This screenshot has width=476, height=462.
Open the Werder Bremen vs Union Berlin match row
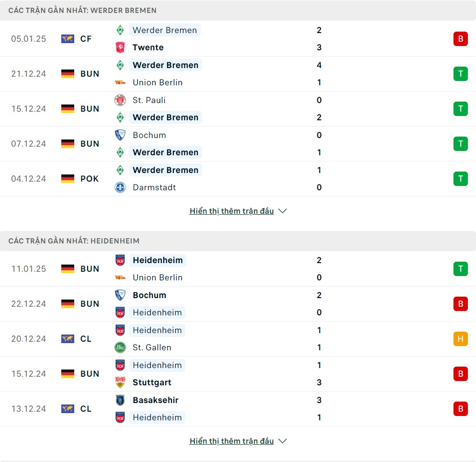click(238, 74)
